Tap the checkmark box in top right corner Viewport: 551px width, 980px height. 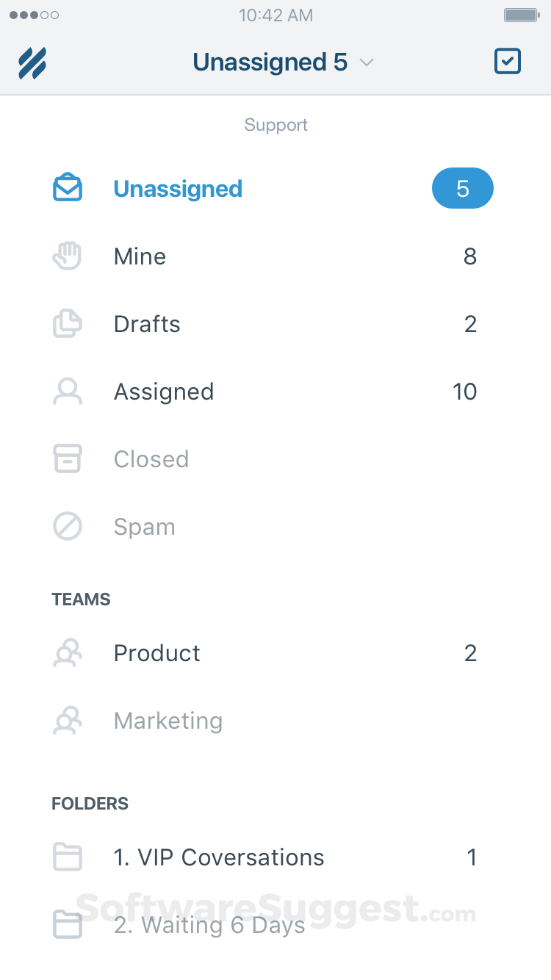[507, 62]
